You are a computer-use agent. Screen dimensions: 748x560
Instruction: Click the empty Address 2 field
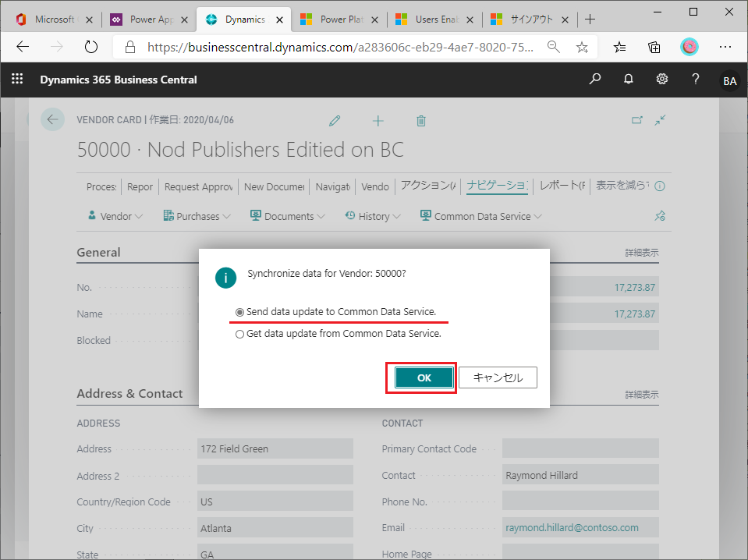coord(275,476)
